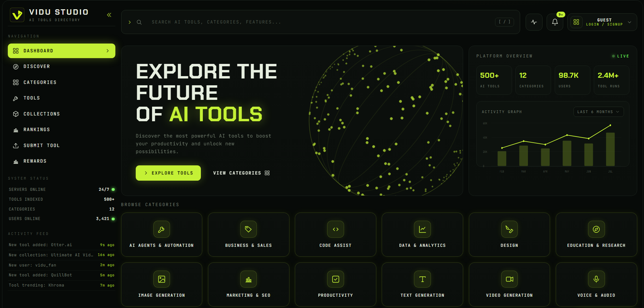Expand the Guest Login / Signup dropdown
Viewport: 644px width, 308px height.
(630, 22)
